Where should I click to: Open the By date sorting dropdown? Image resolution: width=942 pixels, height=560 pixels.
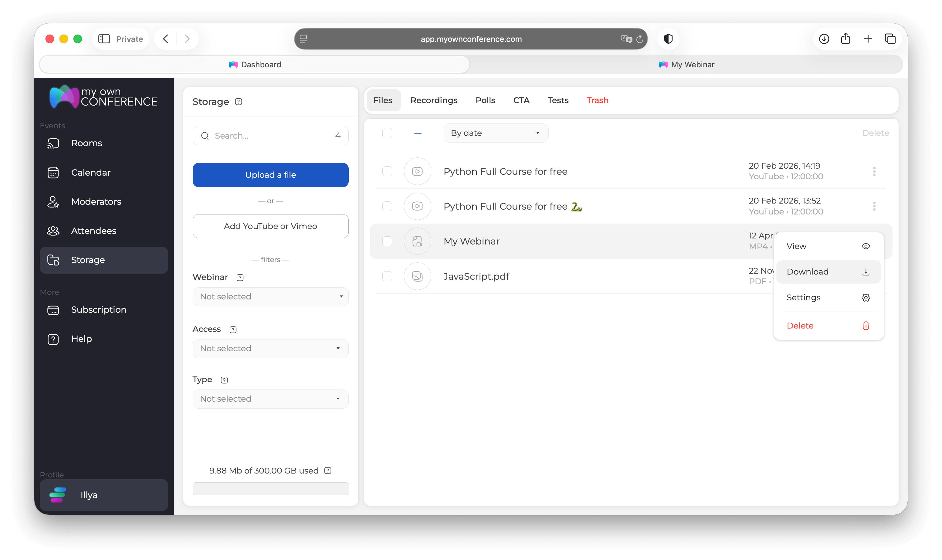495,133
